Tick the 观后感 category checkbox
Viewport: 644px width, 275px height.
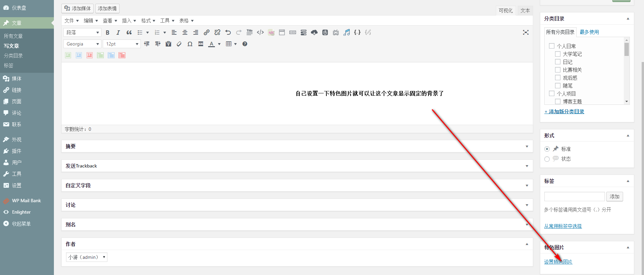(558, 78)
